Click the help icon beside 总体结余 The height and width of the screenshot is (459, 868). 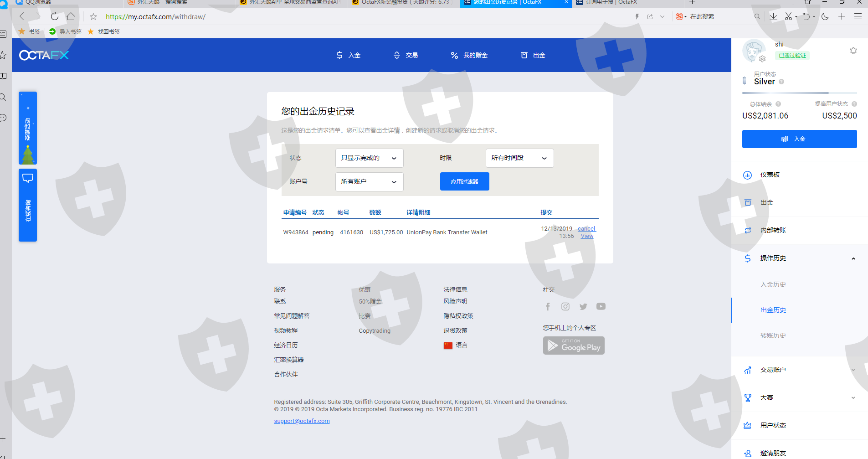tap(778, 104)
